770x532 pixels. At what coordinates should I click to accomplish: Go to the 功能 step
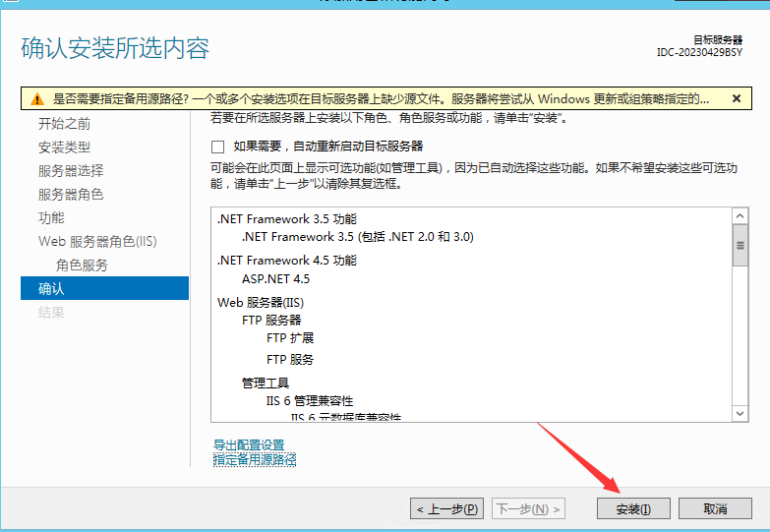click(x=51, y=217)
